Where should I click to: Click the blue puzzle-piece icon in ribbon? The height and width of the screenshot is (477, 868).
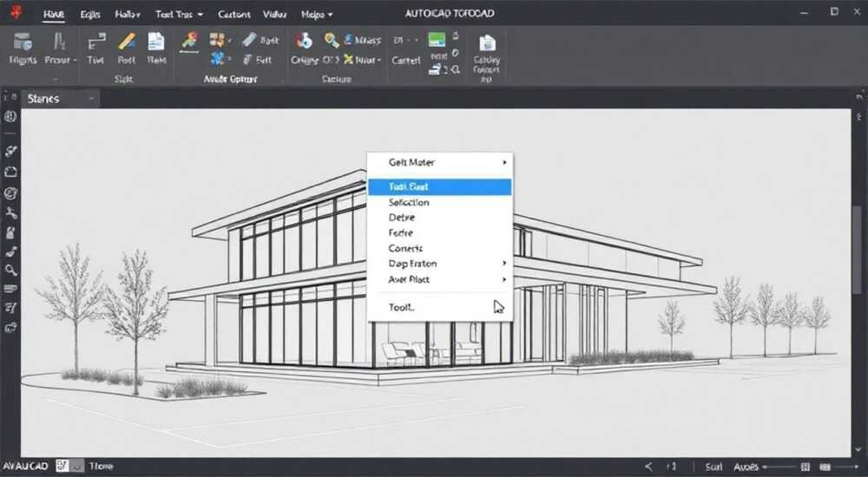pyautogui.click(x=217, y=59)
